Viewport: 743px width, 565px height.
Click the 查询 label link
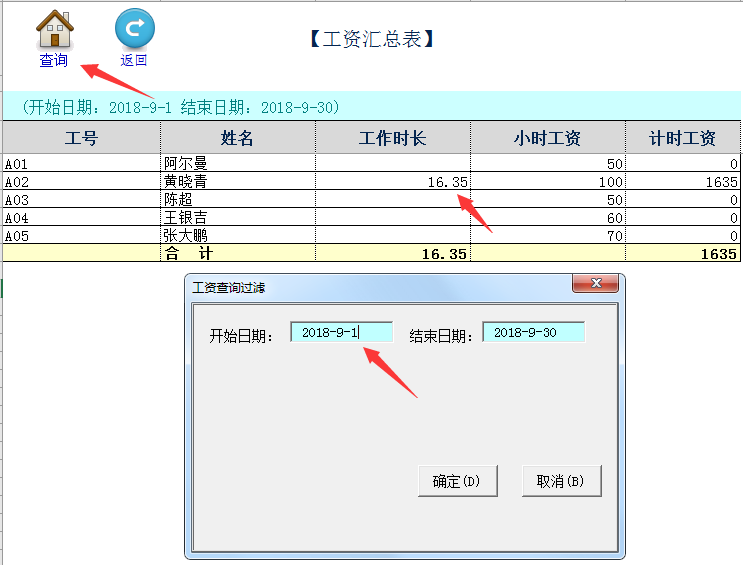point(54,60)
